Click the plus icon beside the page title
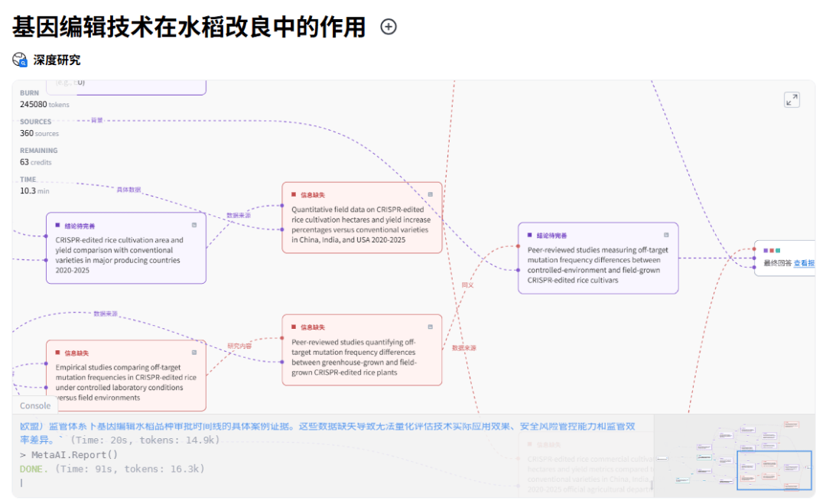The height and width of the screenshot is (504, 826). pyautogui.click(x=389, y=27)
